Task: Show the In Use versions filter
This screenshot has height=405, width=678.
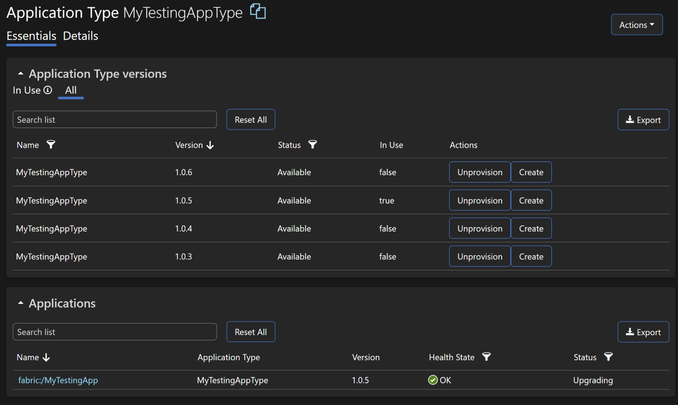Action: [x=27, y=90]
